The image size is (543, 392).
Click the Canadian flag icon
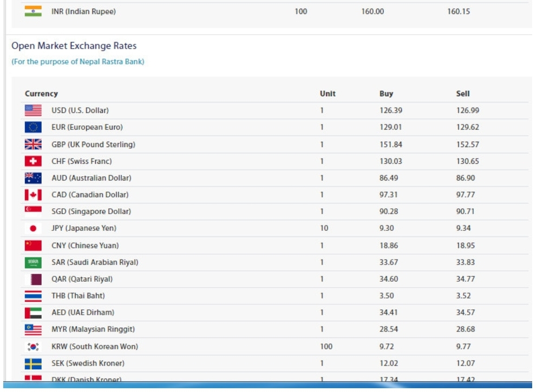tap(33, 195)
